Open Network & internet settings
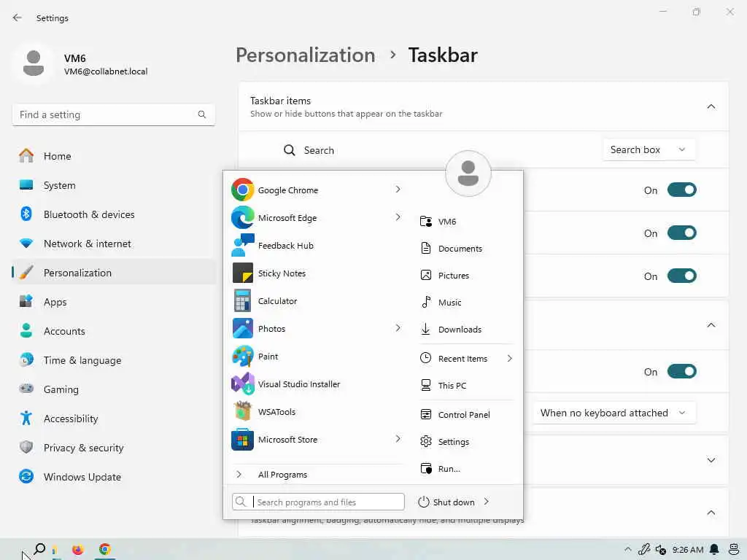Viewport: 747px width, 560px height. (113, 244)
